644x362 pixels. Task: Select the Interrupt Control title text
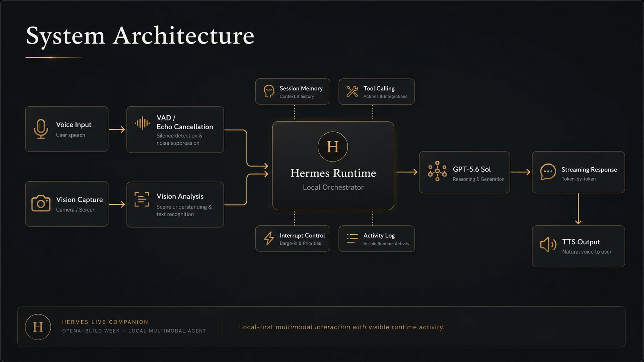click(x=302, y=235)
